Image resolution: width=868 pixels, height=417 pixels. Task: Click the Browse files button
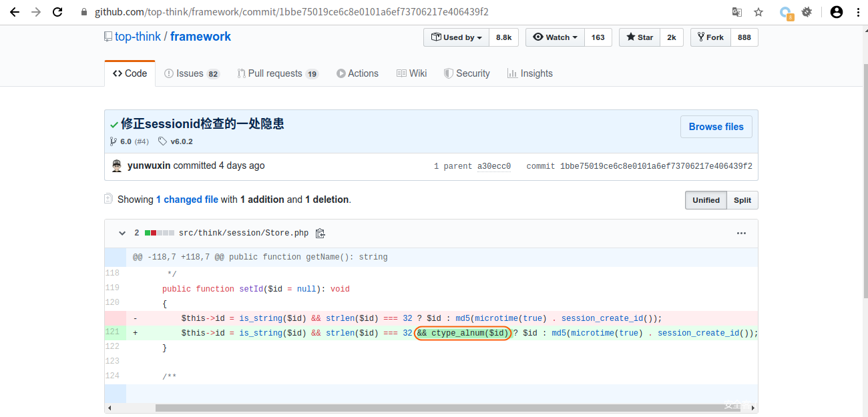click(716, 127)
